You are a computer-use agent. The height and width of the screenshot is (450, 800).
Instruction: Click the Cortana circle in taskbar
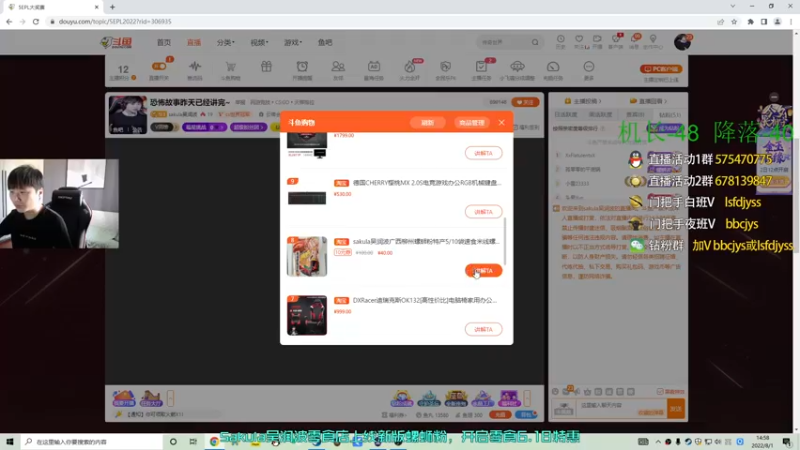point(173,442)
